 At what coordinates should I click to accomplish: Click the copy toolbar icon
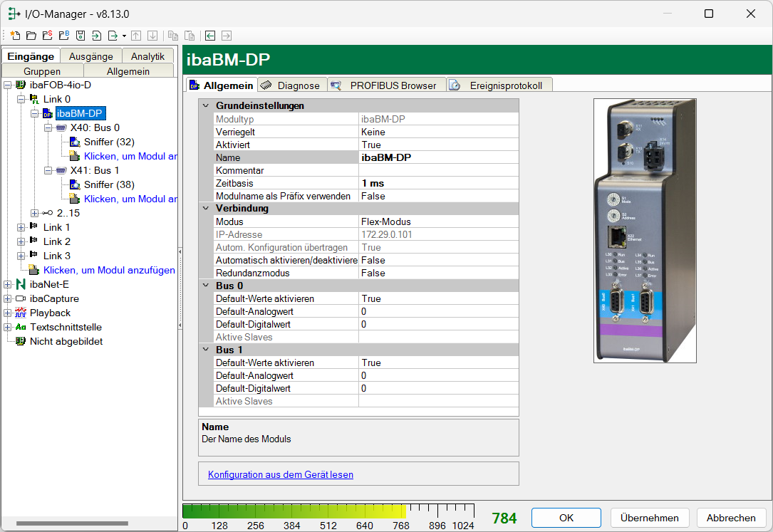click(173, 36)
